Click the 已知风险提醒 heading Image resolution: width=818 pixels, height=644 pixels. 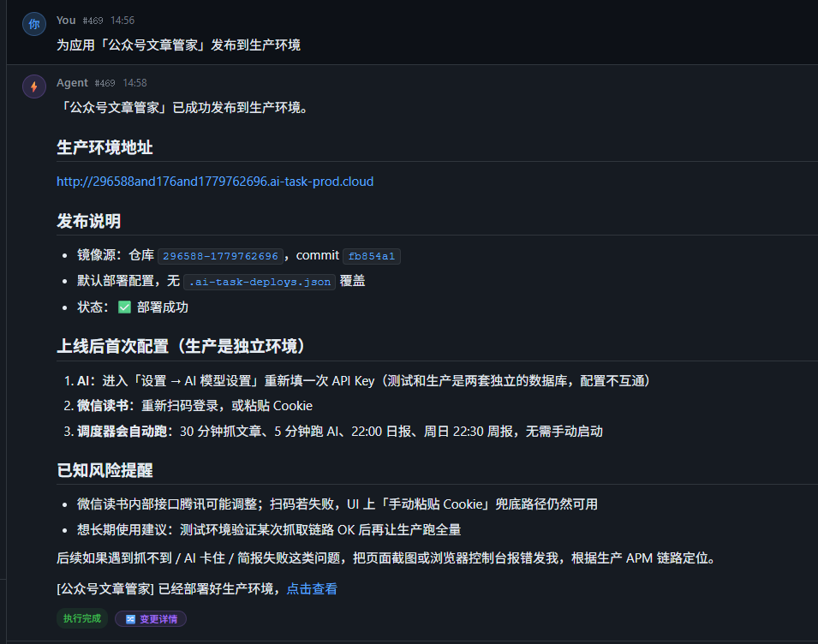(104, 470)
